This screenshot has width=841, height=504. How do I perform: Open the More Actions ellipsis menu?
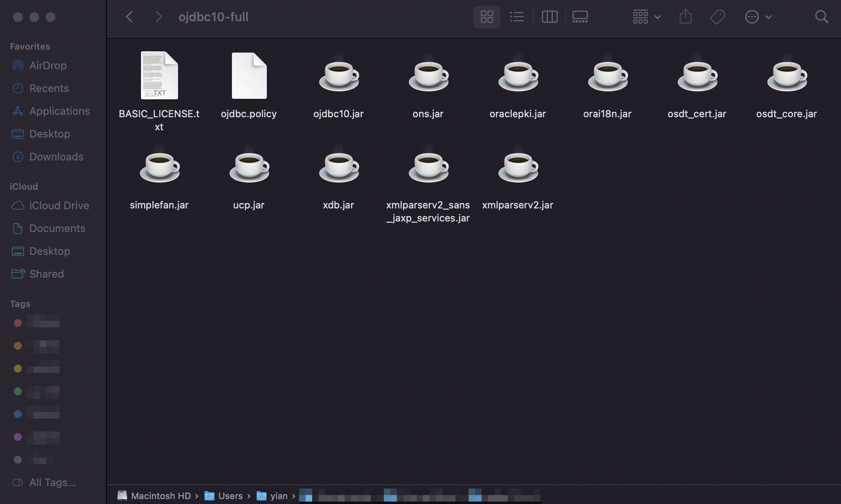coord(758,17)
